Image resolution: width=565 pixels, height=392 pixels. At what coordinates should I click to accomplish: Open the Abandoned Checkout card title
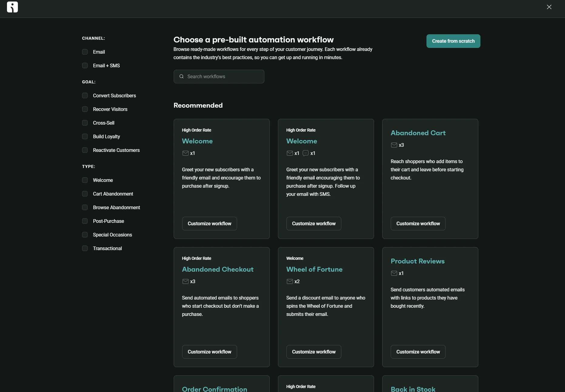(x=218, y=269)
